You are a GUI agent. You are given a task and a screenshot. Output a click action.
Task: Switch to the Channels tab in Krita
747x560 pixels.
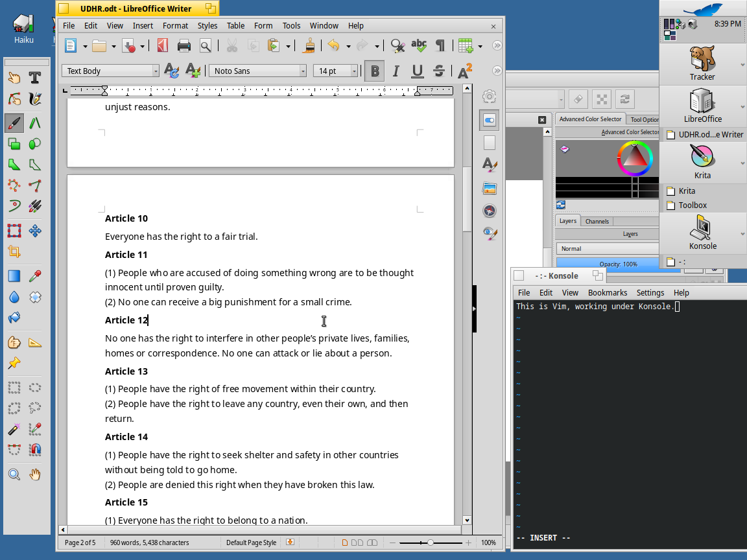coord(597,222)
